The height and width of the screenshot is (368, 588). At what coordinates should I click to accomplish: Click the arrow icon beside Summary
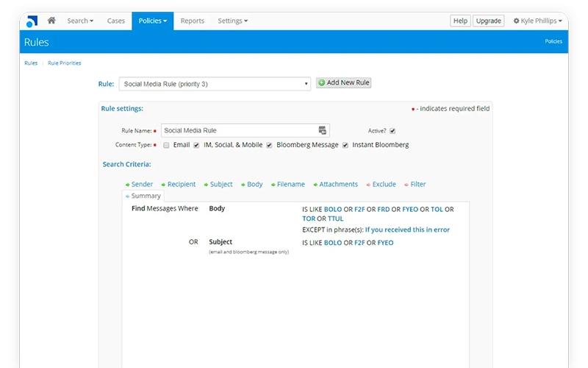click(x=127, y=197)
